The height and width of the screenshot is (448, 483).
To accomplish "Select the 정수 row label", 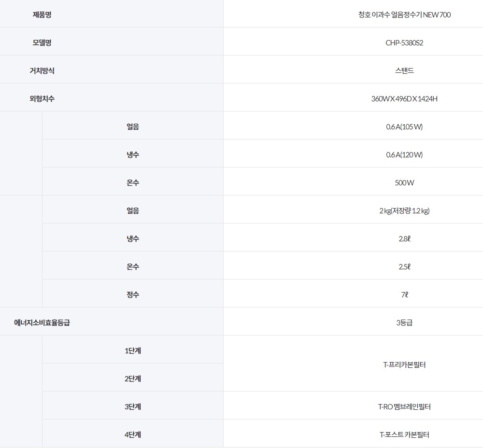I will point(132,294).
